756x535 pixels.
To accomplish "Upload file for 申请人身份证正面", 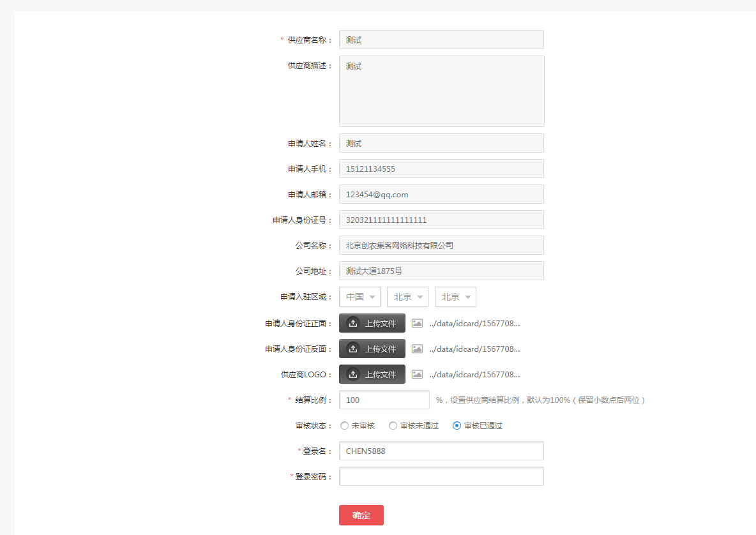I will pos(372,324).
